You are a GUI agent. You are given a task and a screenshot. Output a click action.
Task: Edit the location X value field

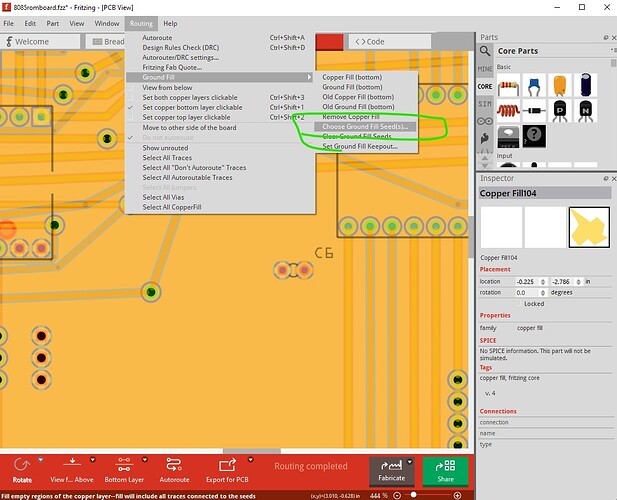[528, 282]
